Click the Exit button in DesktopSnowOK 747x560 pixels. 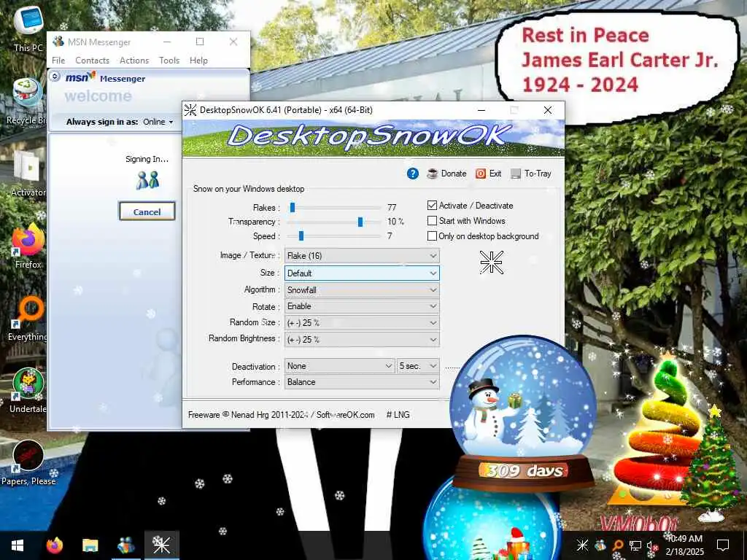(x=488, y=174)
